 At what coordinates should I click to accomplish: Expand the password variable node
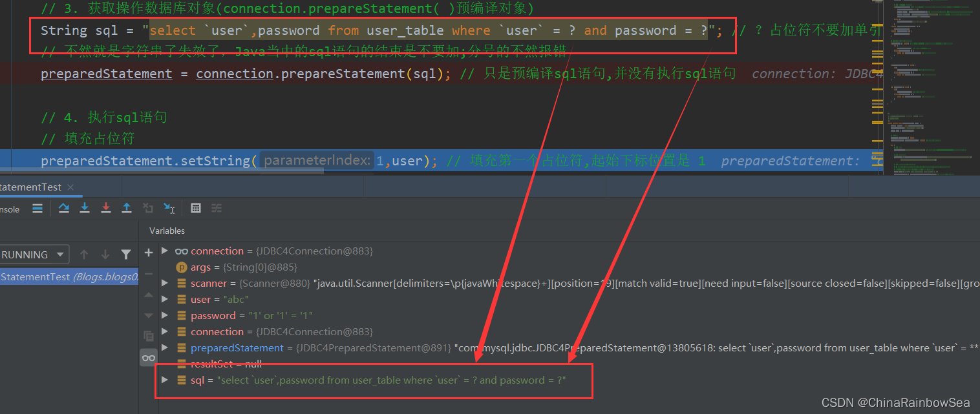tap(165, 315)
